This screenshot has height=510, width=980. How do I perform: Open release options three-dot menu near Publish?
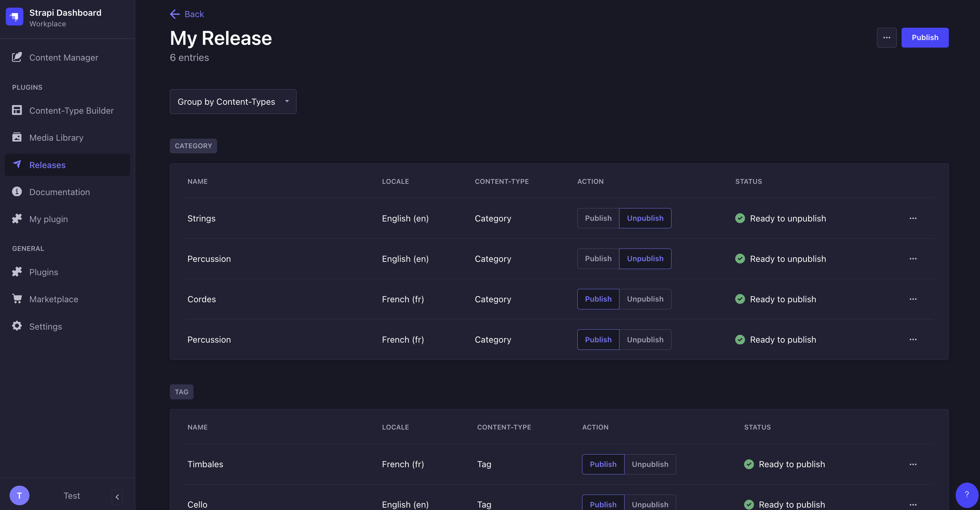887,38
